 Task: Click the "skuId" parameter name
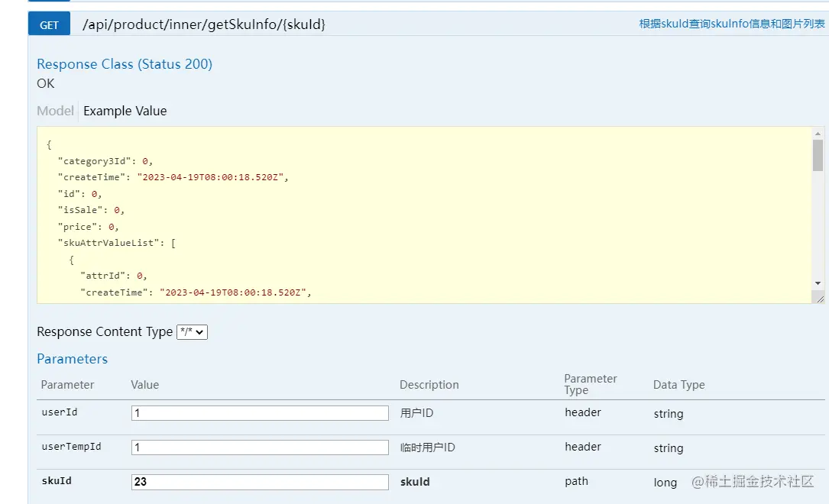pos(57,481)
